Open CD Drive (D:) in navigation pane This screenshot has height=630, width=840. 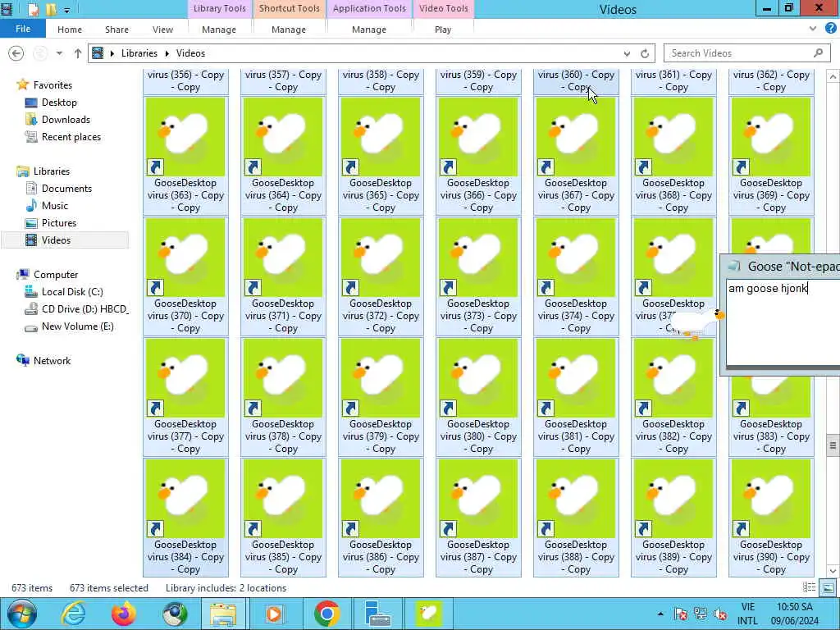point(84,309)
